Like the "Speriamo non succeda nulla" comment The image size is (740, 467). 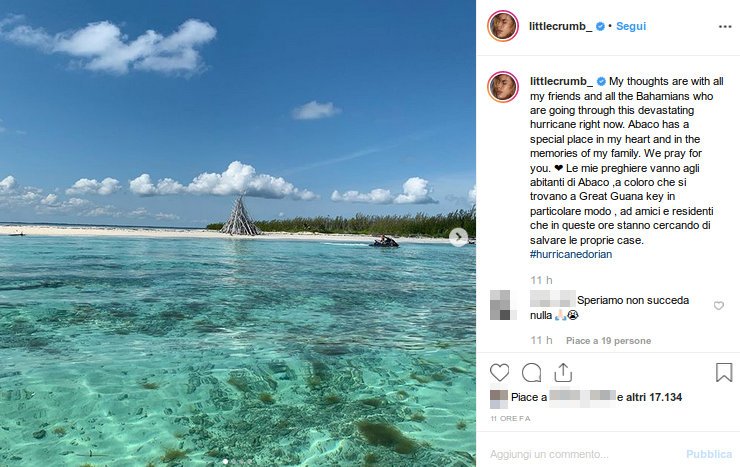pos(718,306)
